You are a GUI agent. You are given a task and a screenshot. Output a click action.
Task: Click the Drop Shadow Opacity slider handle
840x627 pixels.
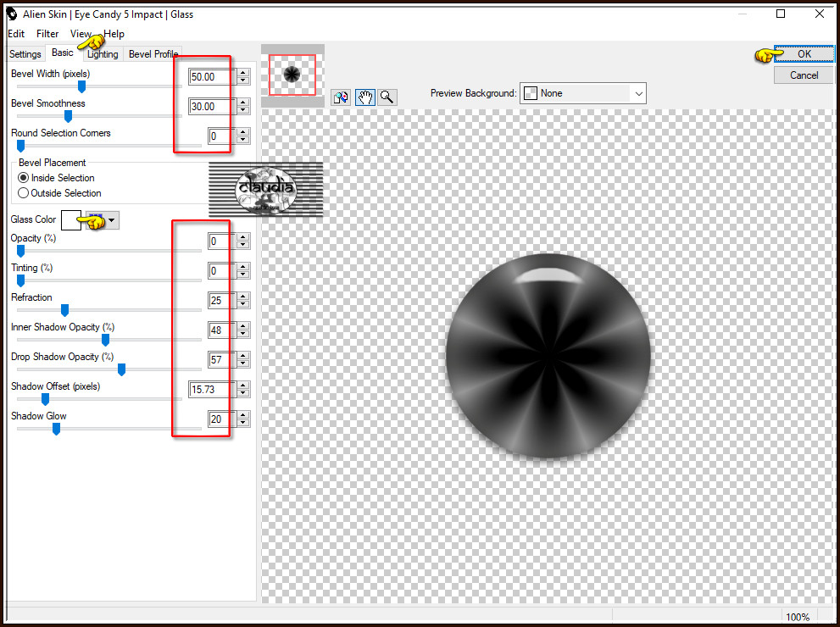click(121, 369)
